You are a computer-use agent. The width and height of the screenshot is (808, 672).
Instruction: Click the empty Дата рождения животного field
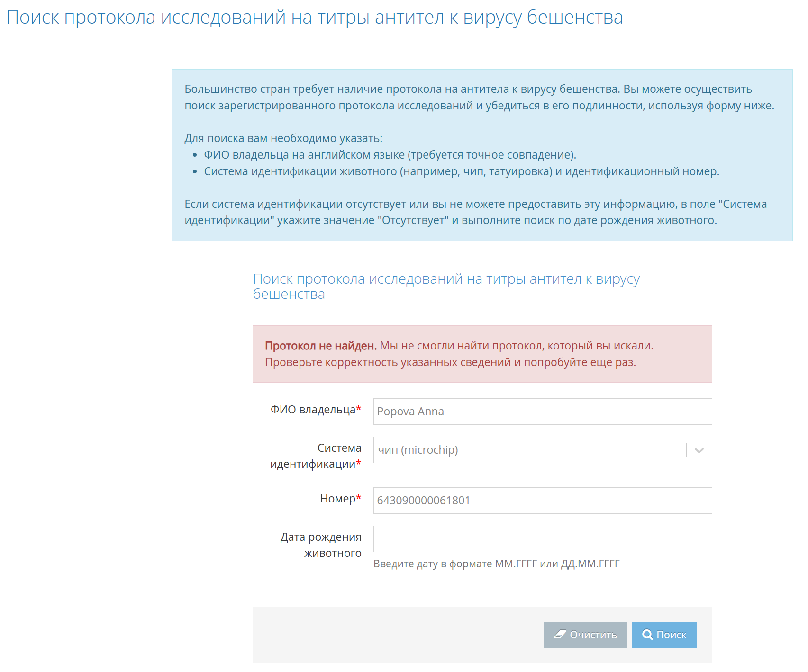[542, 539]
